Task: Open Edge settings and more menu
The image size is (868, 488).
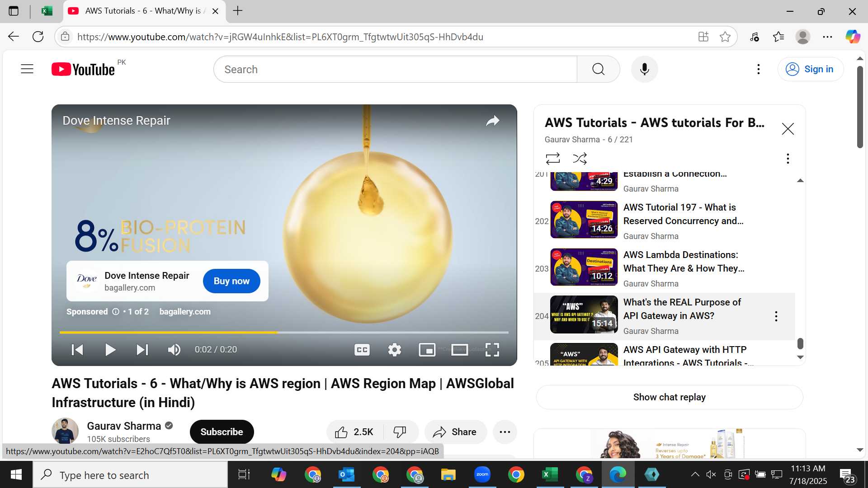Action: point(827,37)
